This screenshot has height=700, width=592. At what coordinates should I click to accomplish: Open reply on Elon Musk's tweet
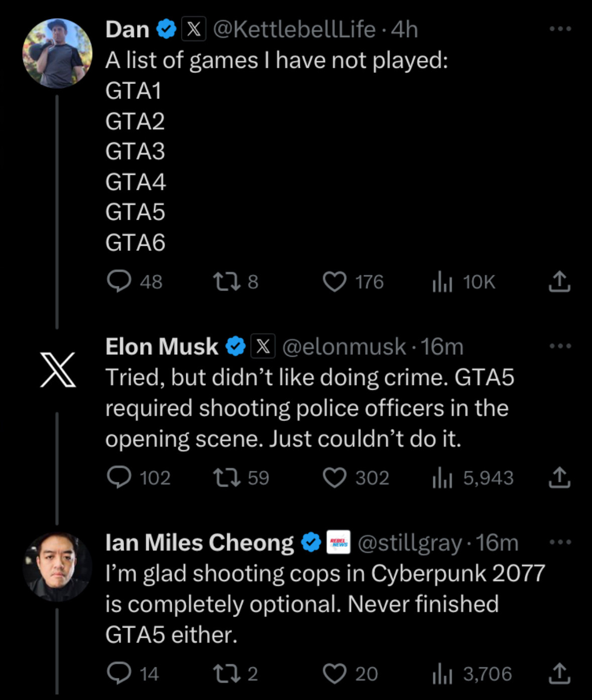click(119, 477)
